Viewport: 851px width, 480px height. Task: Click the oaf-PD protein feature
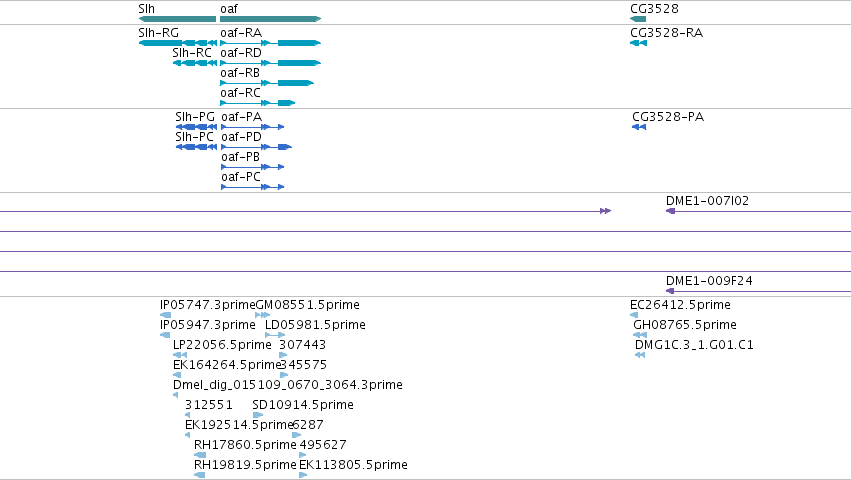[x=256, y=147]
